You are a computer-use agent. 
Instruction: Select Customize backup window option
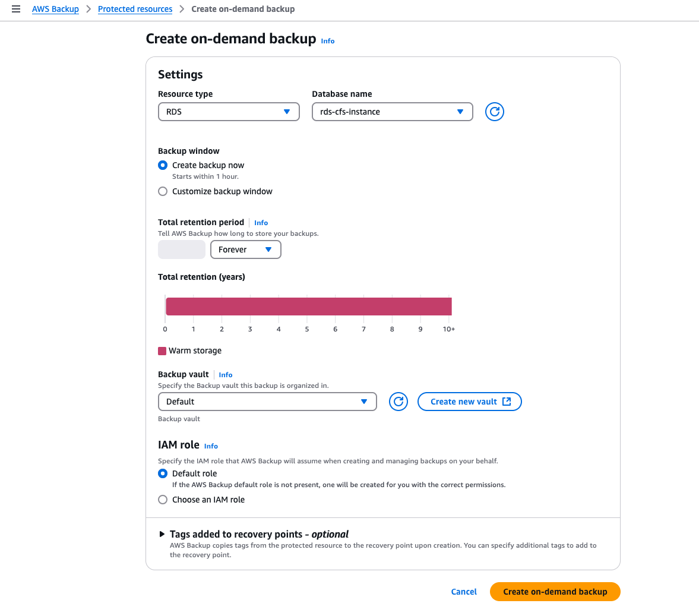pos(163,191)
